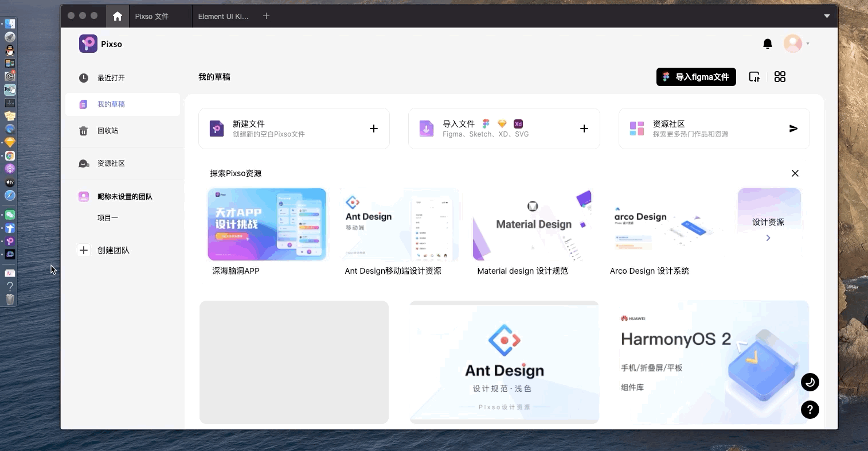This screenshot has height=451, width=868.
Task: Open Launchpad rocket in Dock
Action: tap(10, 37)
